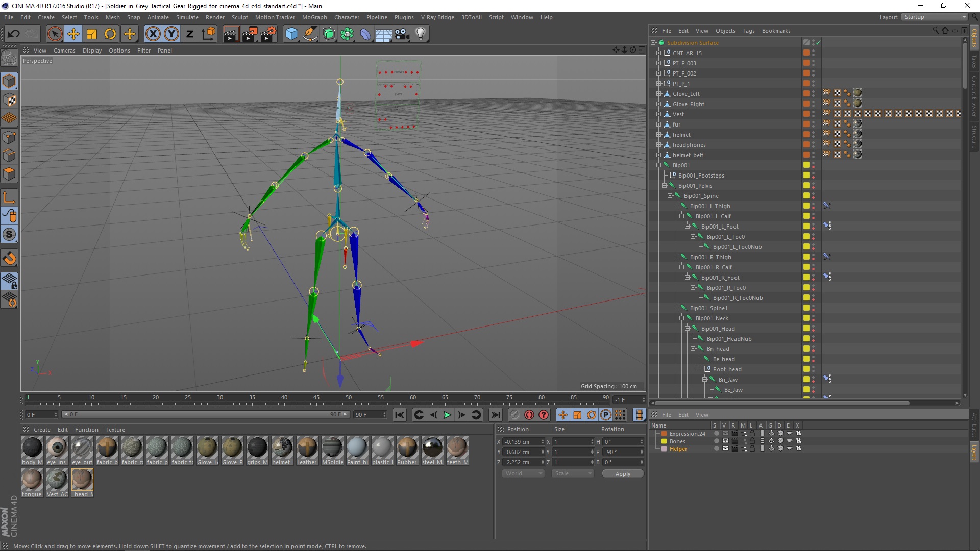Collapse the Bip001_L_Thigh node

point(676,206)
